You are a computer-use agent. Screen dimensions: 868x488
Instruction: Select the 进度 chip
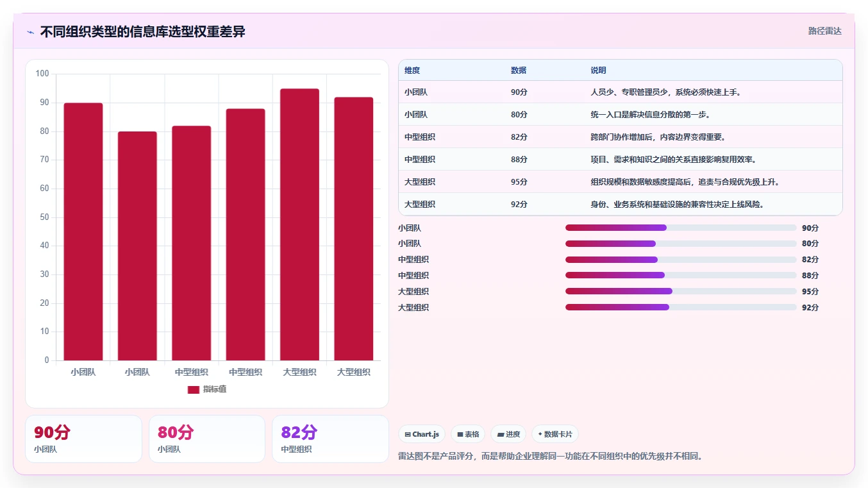(508, 434)
